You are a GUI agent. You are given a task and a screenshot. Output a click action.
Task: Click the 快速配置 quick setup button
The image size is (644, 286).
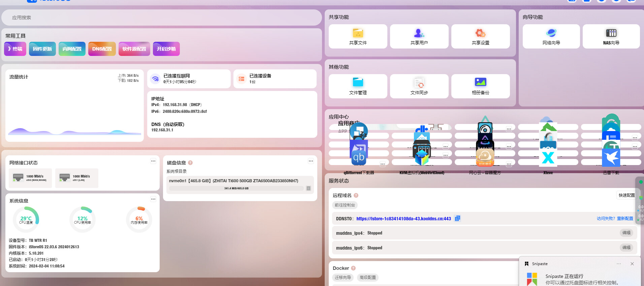[626, 195]
